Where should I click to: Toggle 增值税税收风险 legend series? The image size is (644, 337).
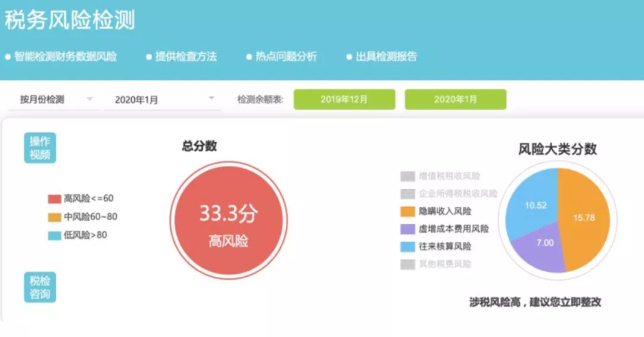[440, 177]
